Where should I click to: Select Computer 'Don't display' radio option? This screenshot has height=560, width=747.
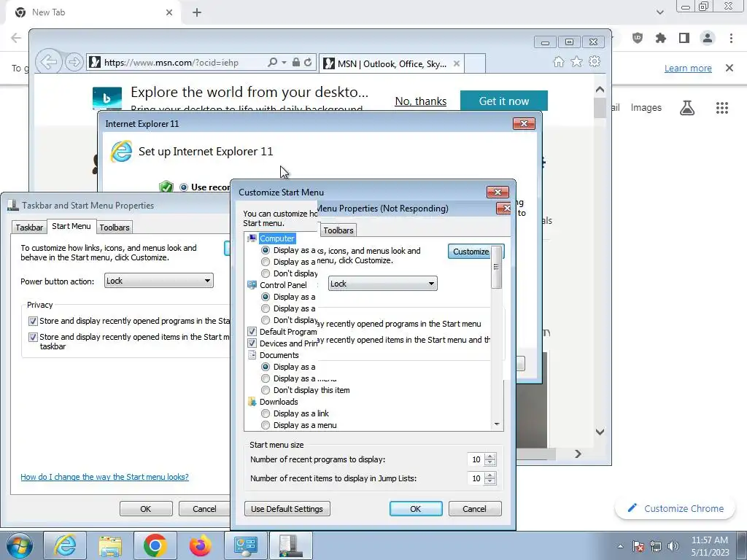coord(266,273)
